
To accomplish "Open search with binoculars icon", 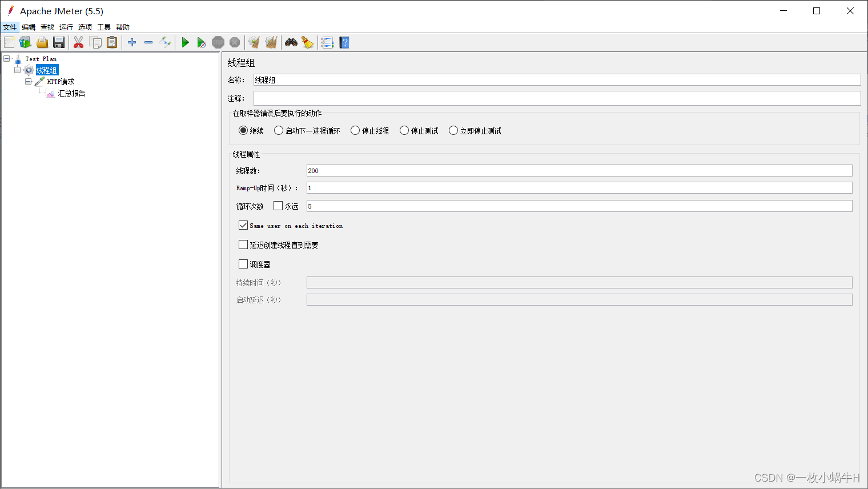I will 291,42.
